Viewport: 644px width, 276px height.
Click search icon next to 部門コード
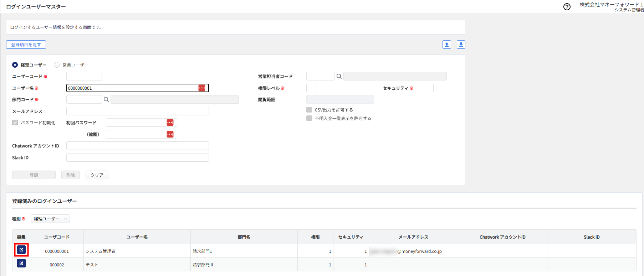point(106,99)
